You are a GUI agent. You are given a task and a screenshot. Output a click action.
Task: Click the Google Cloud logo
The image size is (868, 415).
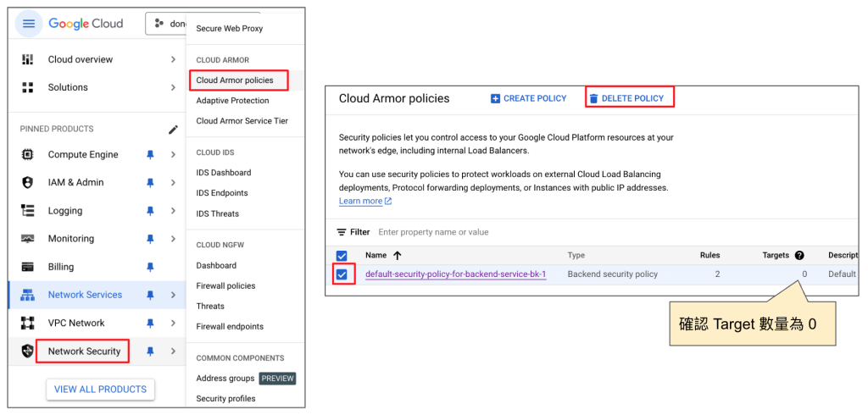pyautogui.click(x=86, y=24)
